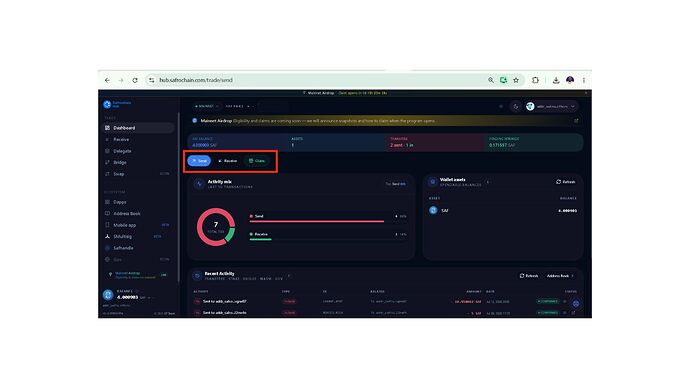Expand the sidebar balance currency dropdown

click(149, 298)
